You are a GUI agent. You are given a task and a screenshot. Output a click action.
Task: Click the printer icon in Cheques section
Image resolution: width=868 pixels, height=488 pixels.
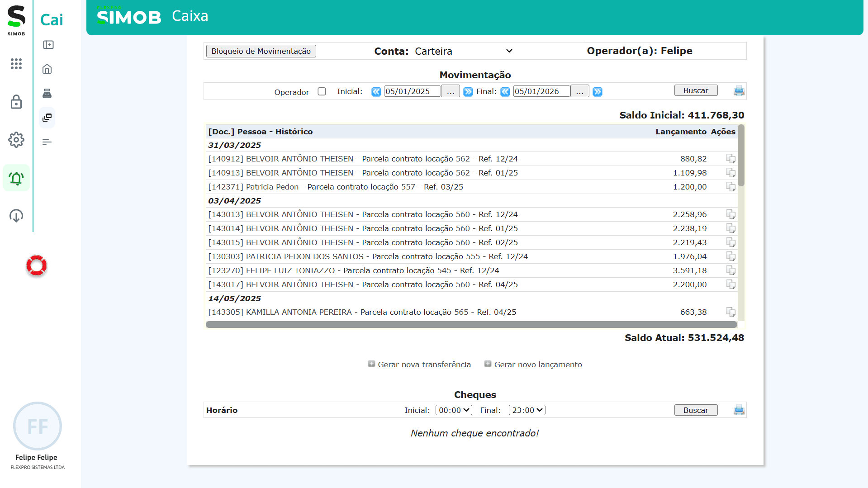(x=739, y=410)
